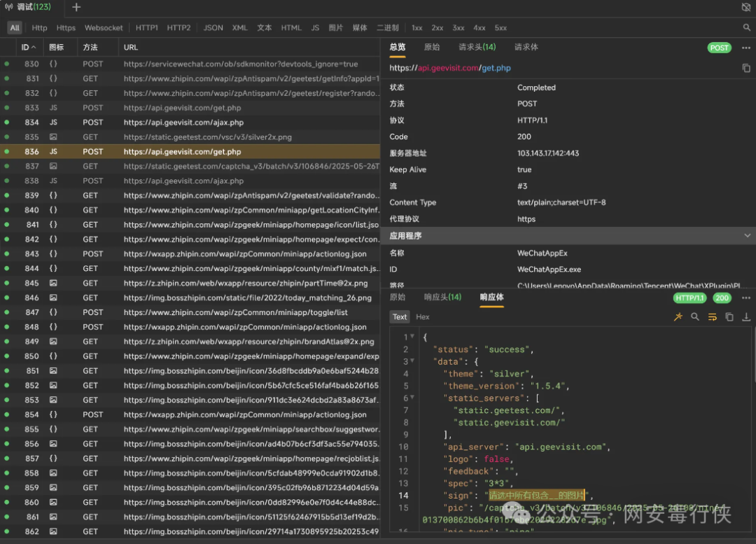756x544 pixels.
Task: Filter XML responses
Action: 239,27
